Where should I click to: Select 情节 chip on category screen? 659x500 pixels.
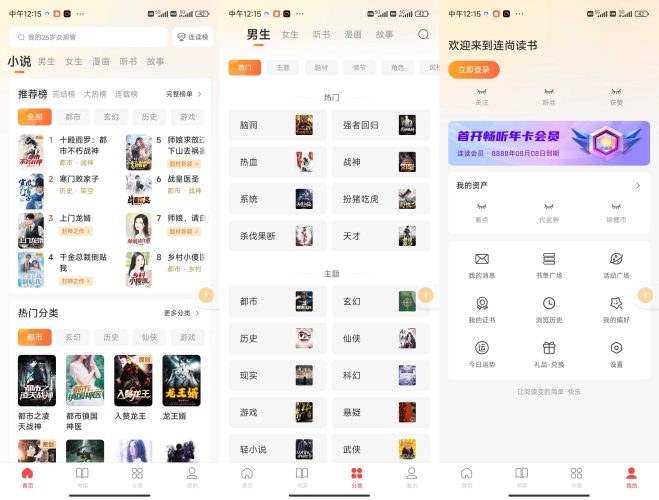tap(359, 68)
